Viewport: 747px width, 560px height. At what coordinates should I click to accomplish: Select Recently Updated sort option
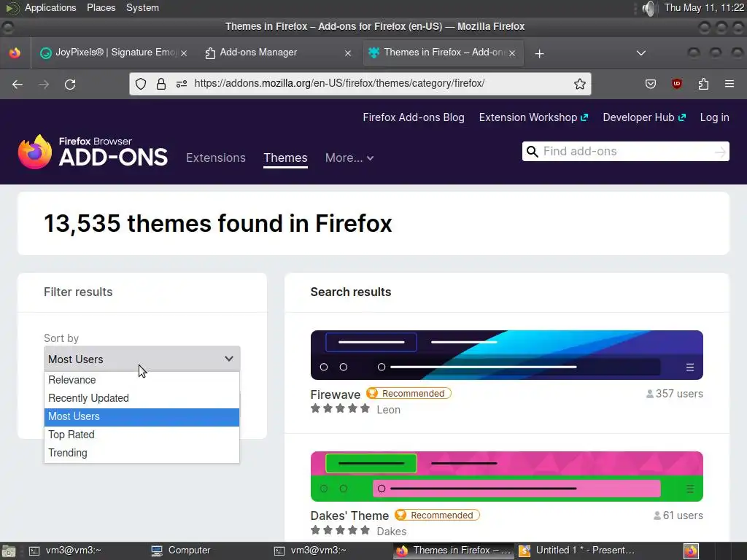pos(142,398)
